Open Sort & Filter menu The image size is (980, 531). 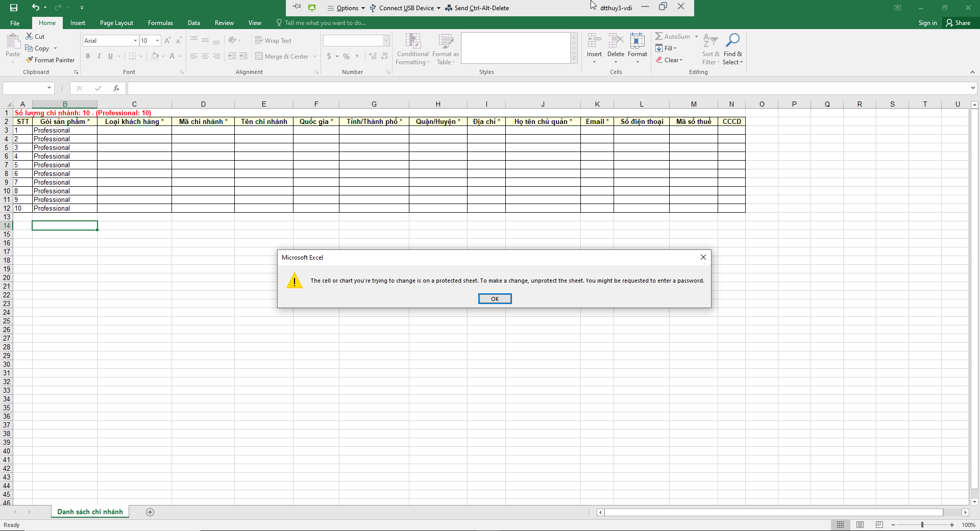pyautogui.click(x=710, y=49)
